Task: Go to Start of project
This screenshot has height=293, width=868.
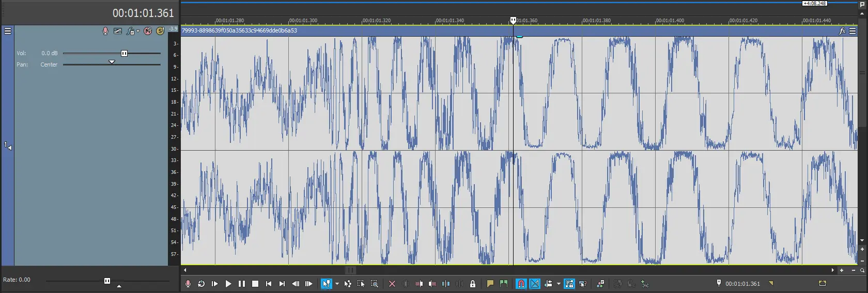Action: click(x=268, y=284)
